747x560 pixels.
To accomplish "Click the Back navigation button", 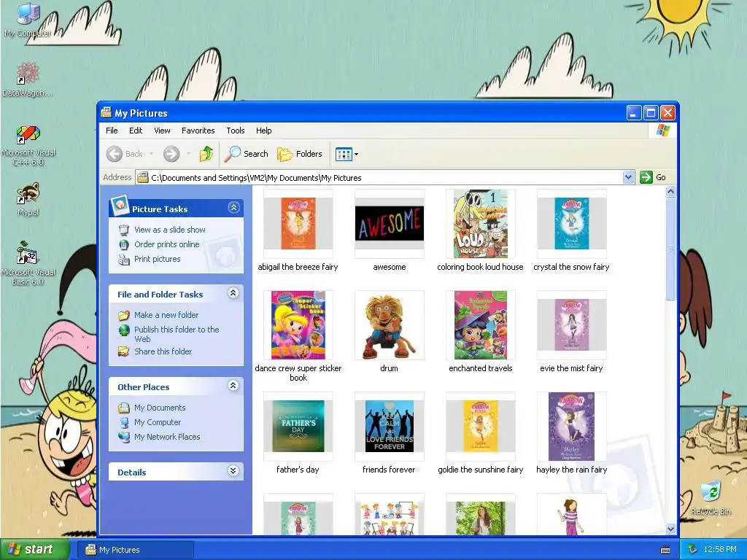I will (124, 154).
